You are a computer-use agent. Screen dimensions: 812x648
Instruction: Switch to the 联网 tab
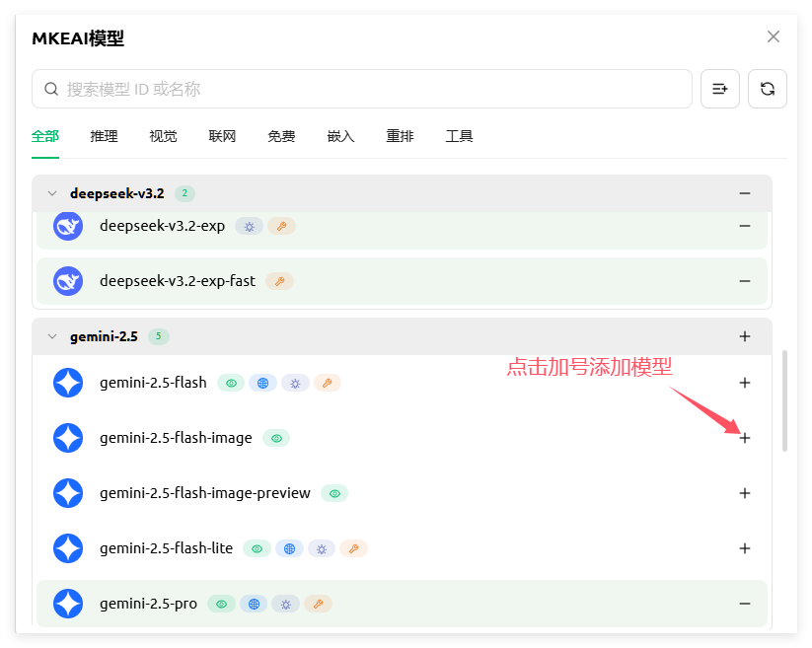(222, 136)
